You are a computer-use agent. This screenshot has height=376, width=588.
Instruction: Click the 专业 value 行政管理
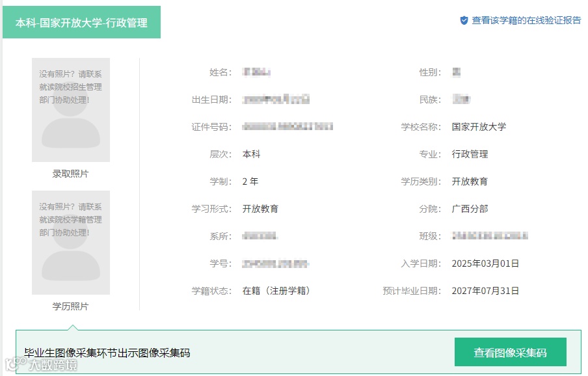[x=469, y=154]
